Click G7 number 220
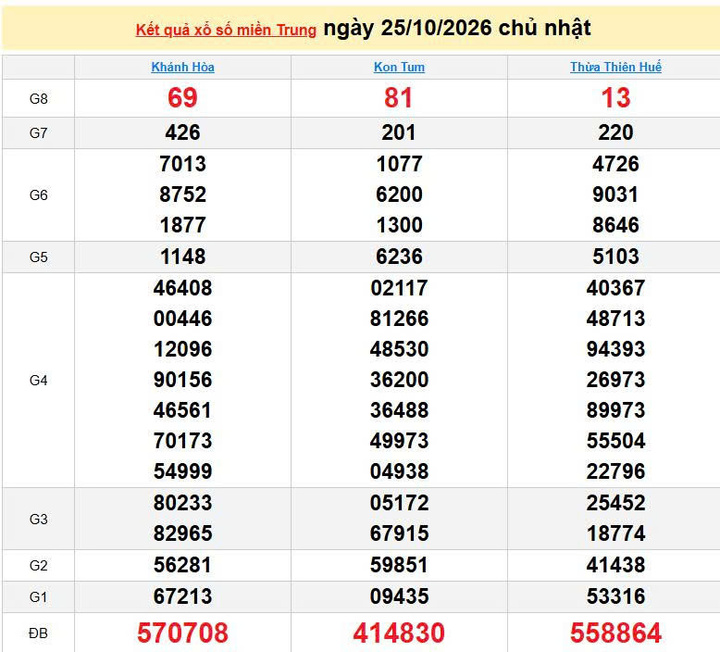The height and width of the screenshot is (652, 720). [616, 133]
